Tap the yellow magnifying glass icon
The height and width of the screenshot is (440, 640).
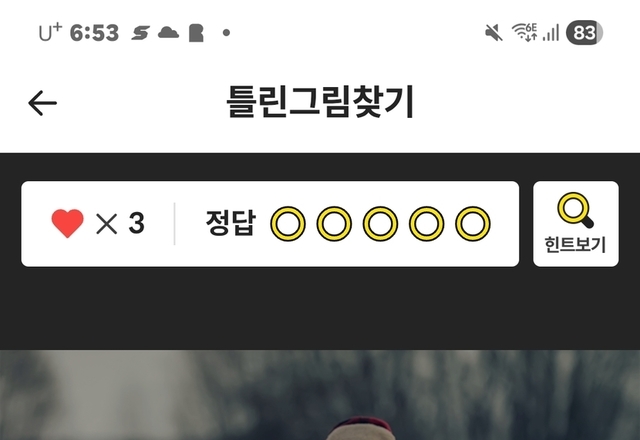pos(576,210)
